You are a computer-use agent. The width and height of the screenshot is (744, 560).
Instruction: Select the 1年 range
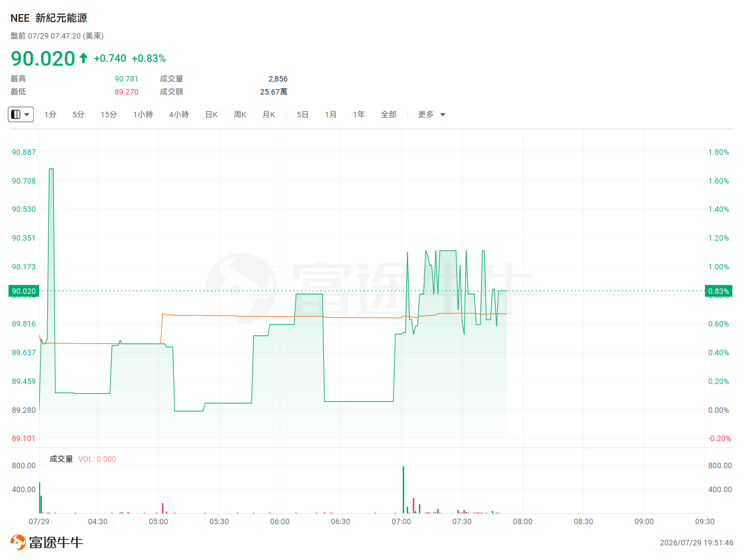pyautogui.click(x=359, y=115)
